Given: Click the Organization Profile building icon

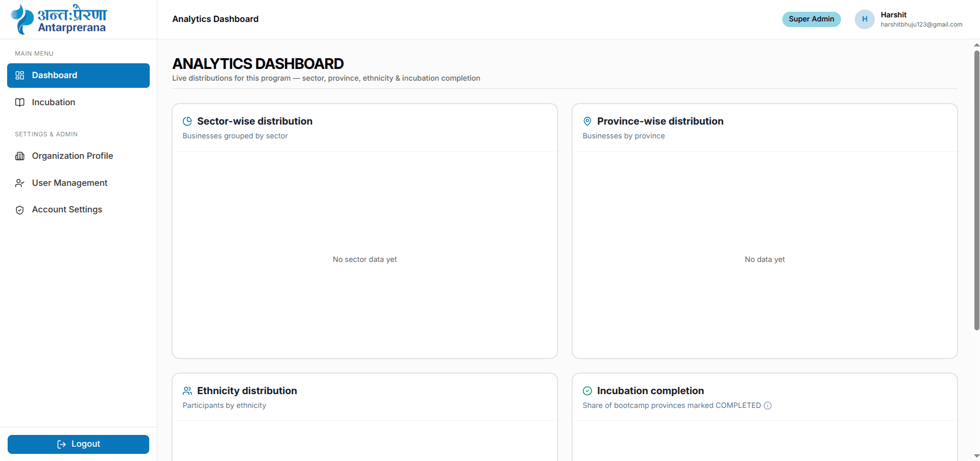Looking at the screenshot, I should click(x=20, y=156).
